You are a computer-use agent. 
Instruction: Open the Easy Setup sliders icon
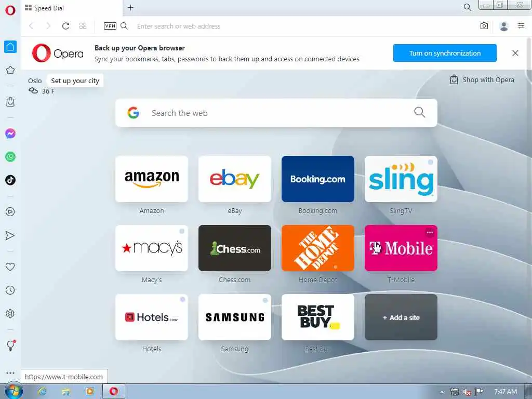point(521,26)
